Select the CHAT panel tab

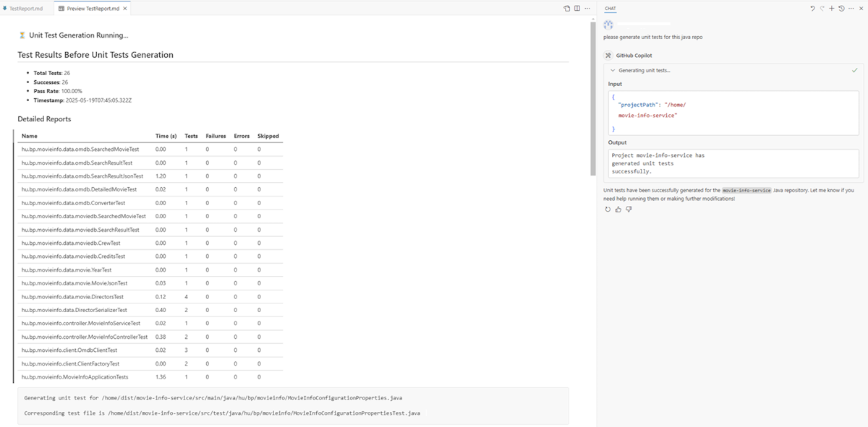coord(610,9)
